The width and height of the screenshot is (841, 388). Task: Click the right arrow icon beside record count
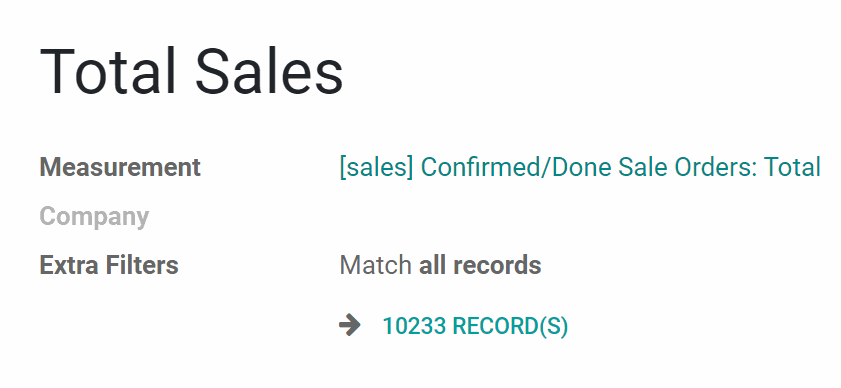pyautogui.click(x=350, y=325)
